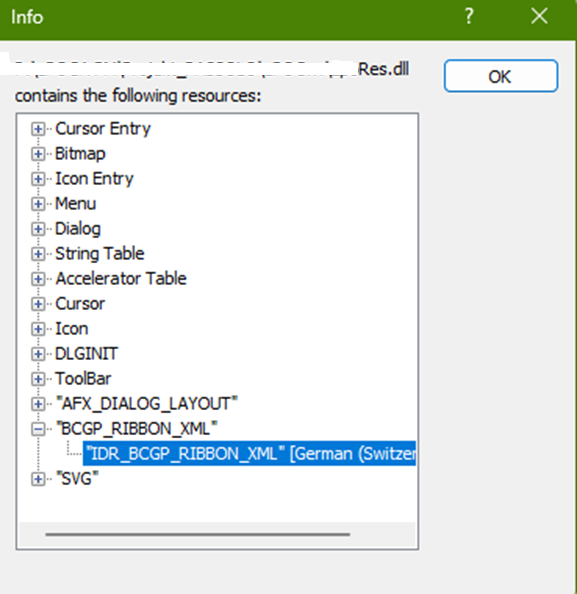Select the "SVG" label
This screenshot has width=577, height=594.
point(77,479)
